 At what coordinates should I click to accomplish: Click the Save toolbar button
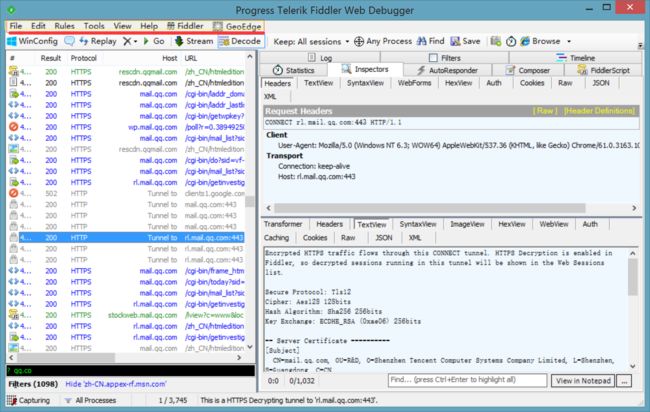point(465,41)
